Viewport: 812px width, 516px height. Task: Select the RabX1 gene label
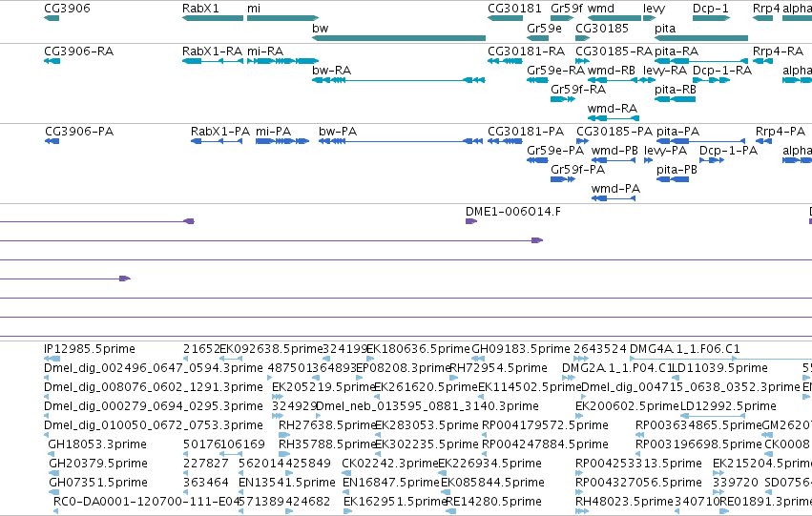pos(200,9)
